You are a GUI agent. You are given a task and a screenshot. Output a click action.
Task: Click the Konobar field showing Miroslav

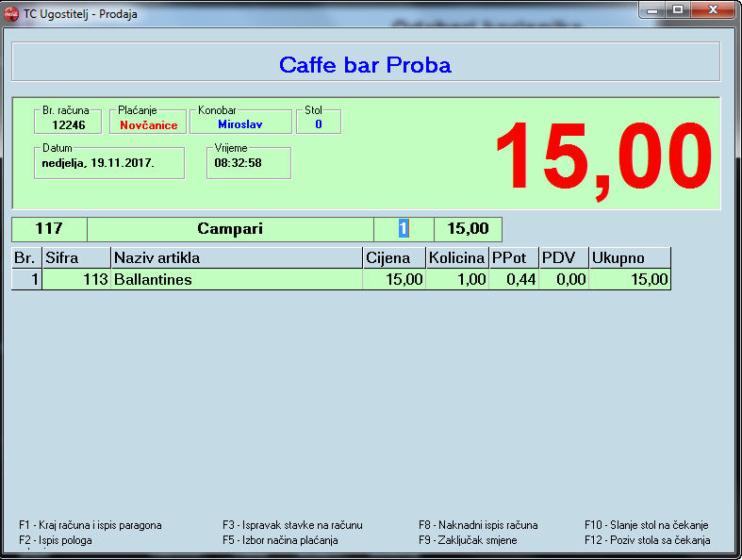(x=240, y=124)
